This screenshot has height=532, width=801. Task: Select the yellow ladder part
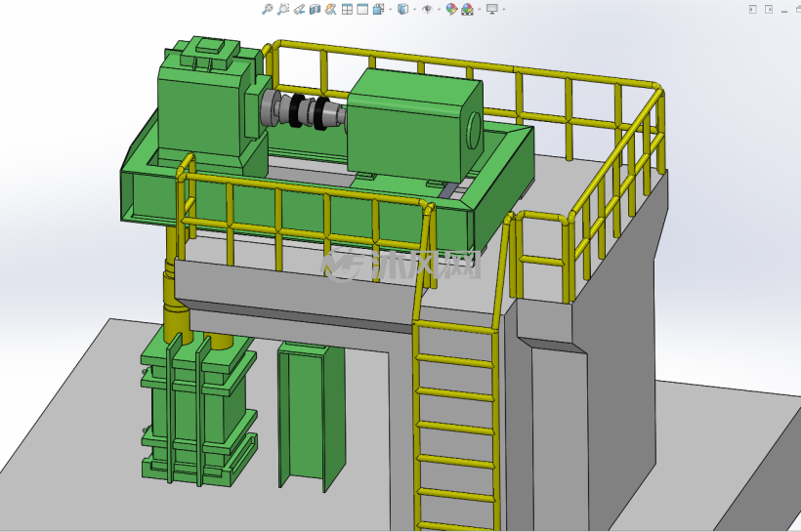(454, 393)
